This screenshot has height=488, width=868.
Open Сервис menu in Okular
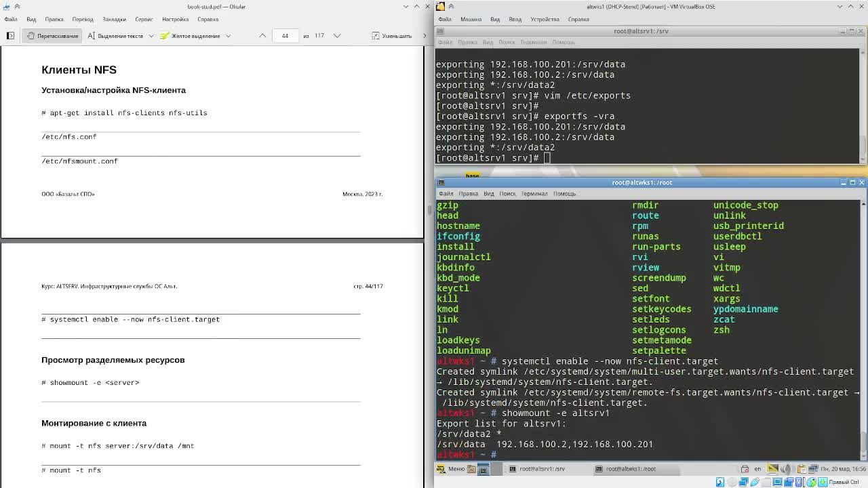click(144, 19)
